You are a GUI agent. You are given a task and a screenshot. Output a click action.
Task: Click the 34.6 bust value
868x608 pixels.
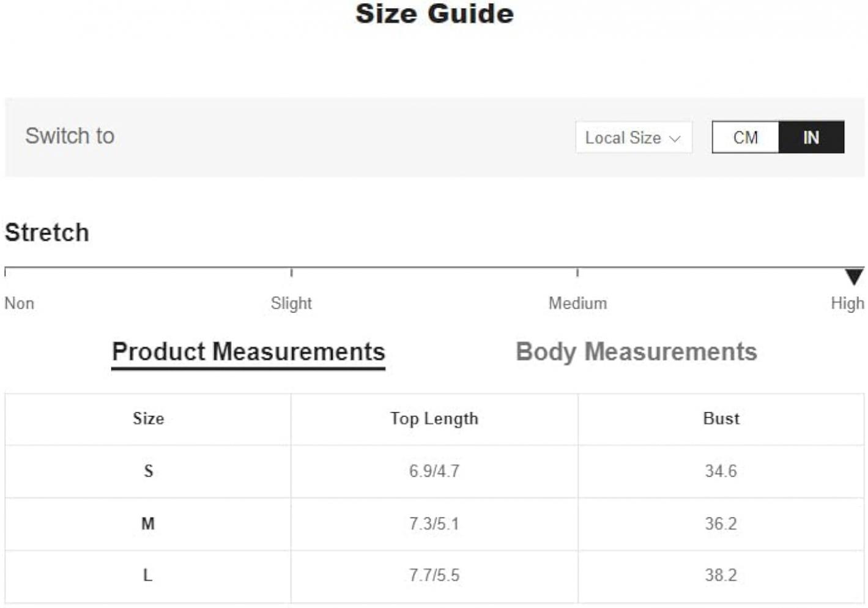pyautogui.click(x=721, y=471)
